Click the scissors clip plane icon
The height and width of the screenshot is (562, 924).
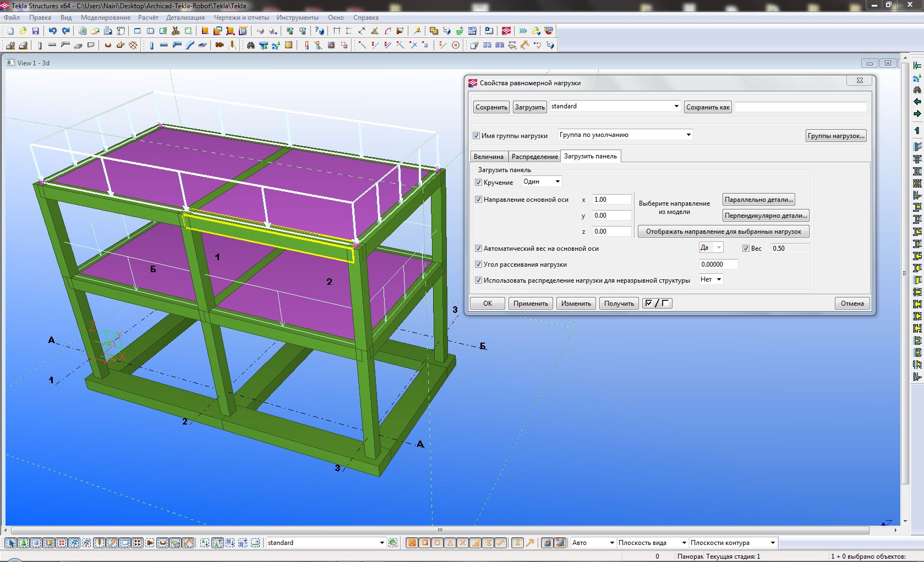coord(176,31)
